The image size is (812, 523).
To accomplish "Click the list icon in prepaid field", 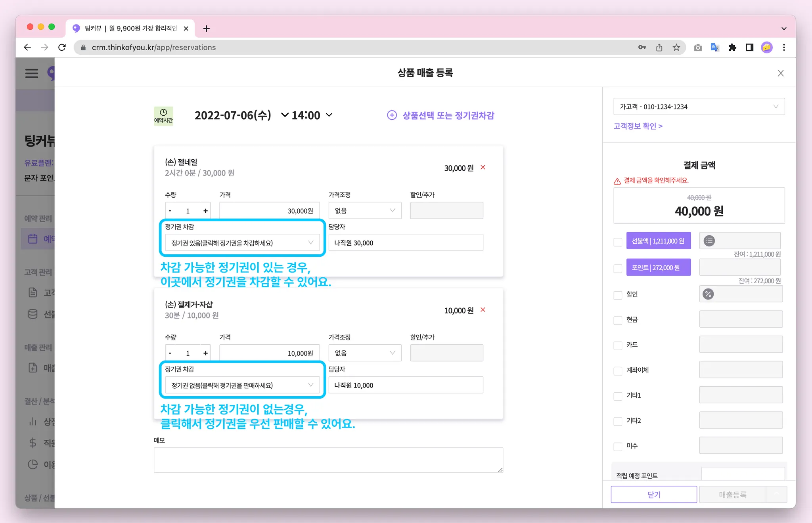I will pos(709,241).
